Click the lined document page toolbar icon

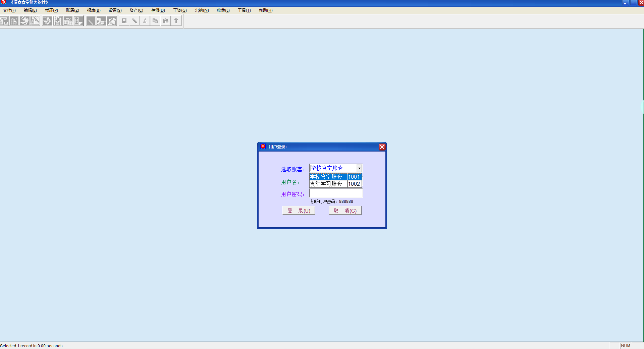(14, 21)
